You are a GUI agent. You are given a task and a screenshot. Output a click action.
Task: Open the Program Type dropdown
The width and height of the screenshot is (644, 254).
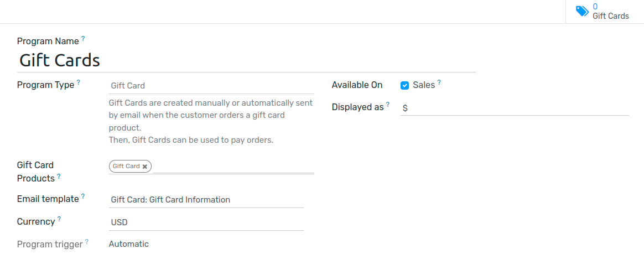click(x=211, y=86)
